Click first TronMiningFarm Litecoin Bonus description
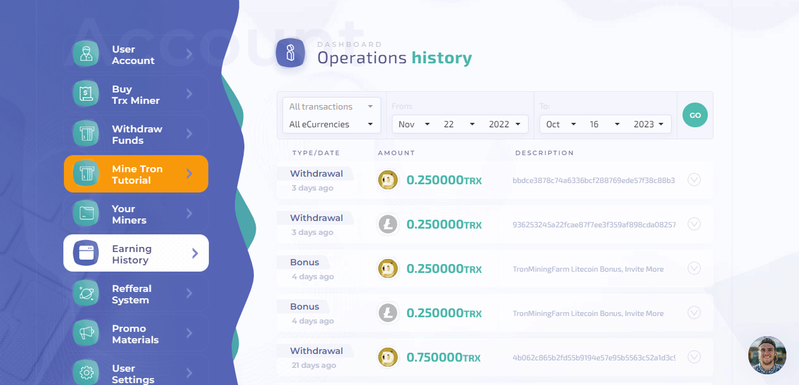Image resolution: width=799 pixels, height=385 pixels. [588, 269]
